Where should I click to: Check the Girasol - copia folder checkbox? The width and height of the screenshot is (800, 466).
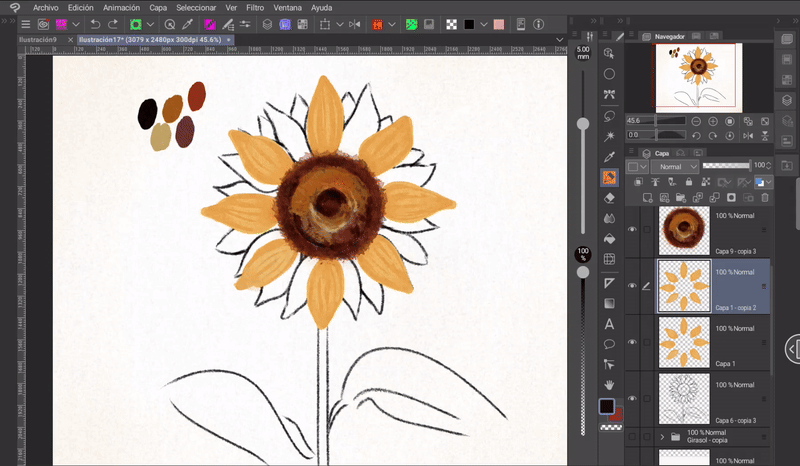click(647, 437)
